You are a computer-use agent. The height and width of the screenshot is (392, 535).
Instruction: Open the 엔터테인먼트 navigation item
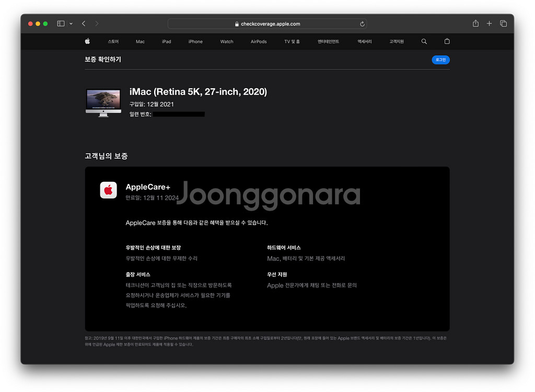click(328, 42)
